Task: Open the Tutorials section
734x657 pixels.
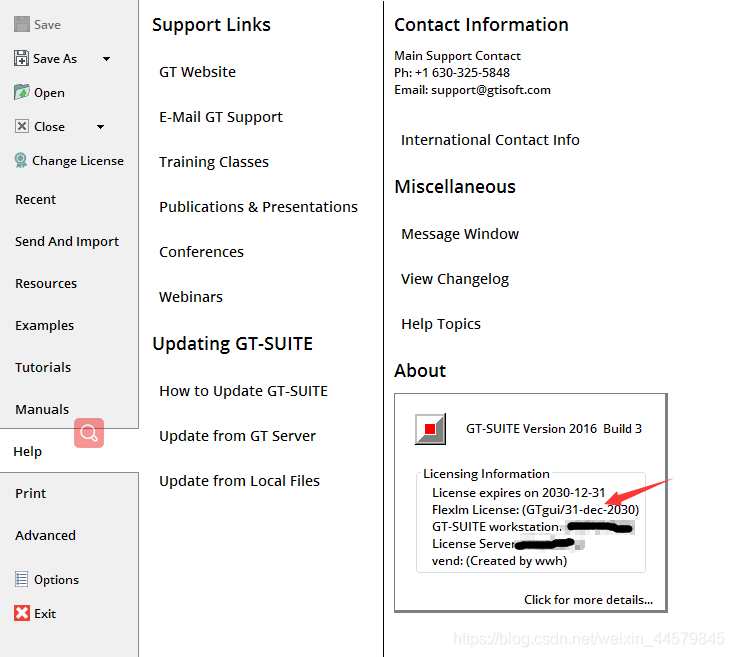Action: pos(43,368)
